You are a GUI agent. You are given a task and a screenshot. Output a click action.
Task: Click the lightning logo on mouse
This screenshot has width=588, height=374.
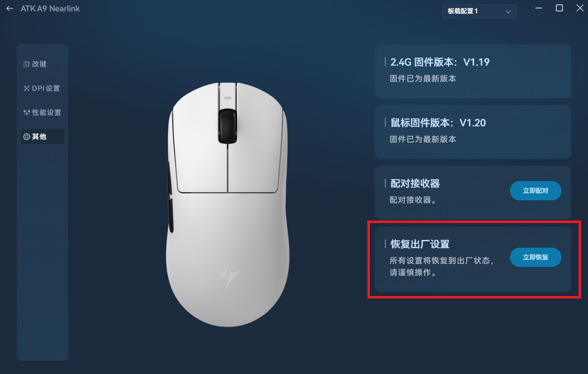coord(227,275)
